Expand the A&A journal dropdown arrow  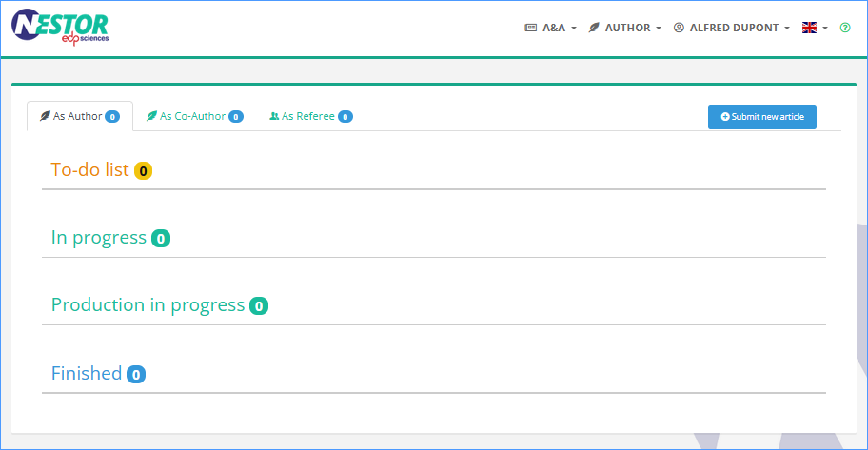[574, 29]
